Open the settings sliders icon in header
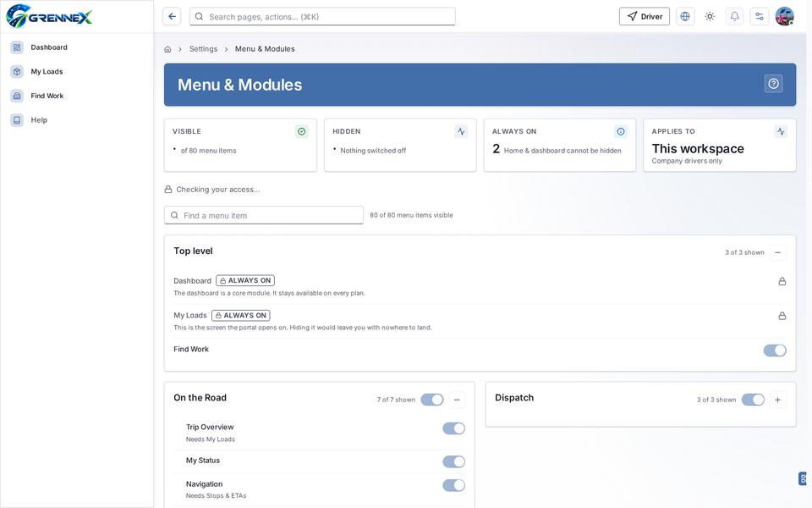This screenshot has width=812, height=508. pos(760,17)
